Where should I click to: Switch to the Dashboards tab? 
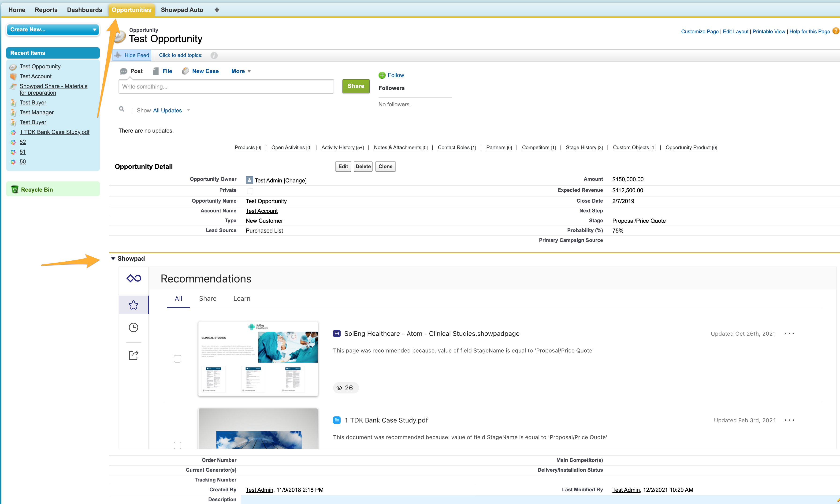(84, 10)
